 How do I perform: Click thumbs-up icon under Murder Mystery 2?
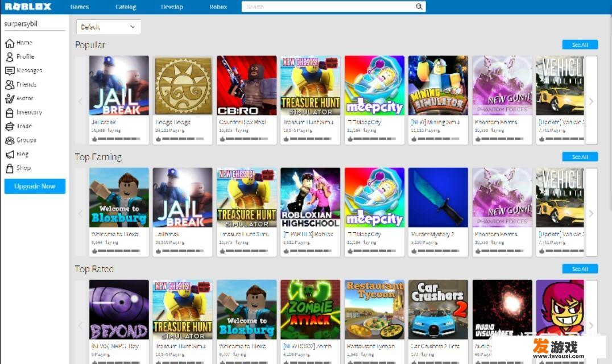pyautogui.click(x=413, y=251)
